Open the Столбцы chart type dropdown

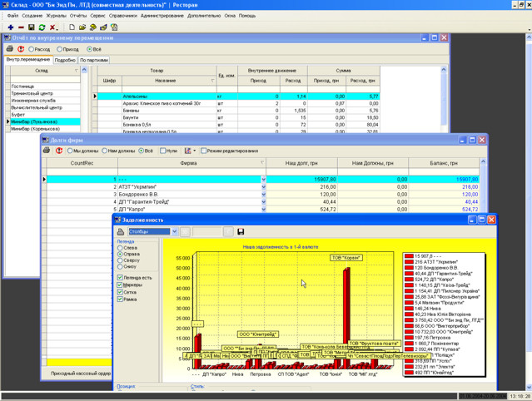click(174, 231)
